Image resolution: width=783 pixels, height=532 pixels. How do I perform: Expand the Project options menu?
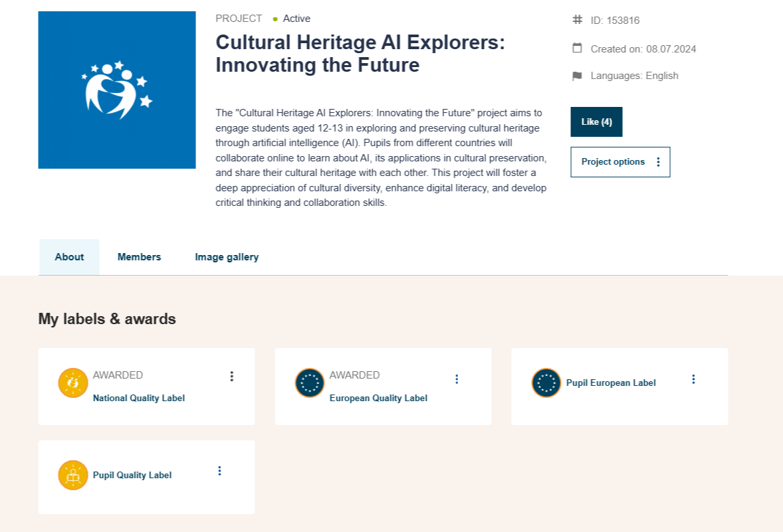(620, 162)
